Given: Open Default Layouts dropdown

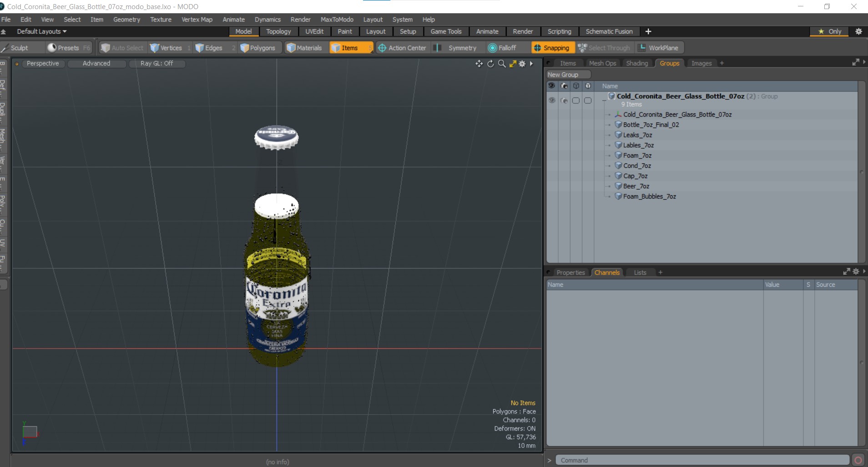Looking at the screenshot, I should pyautogui.click(x=42, y=31).
